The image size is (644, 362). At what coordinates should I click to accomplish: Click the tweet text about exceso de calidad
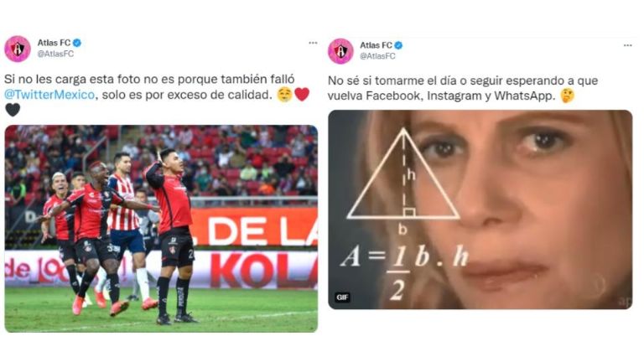pyautogui.click(x=149, y=87)
